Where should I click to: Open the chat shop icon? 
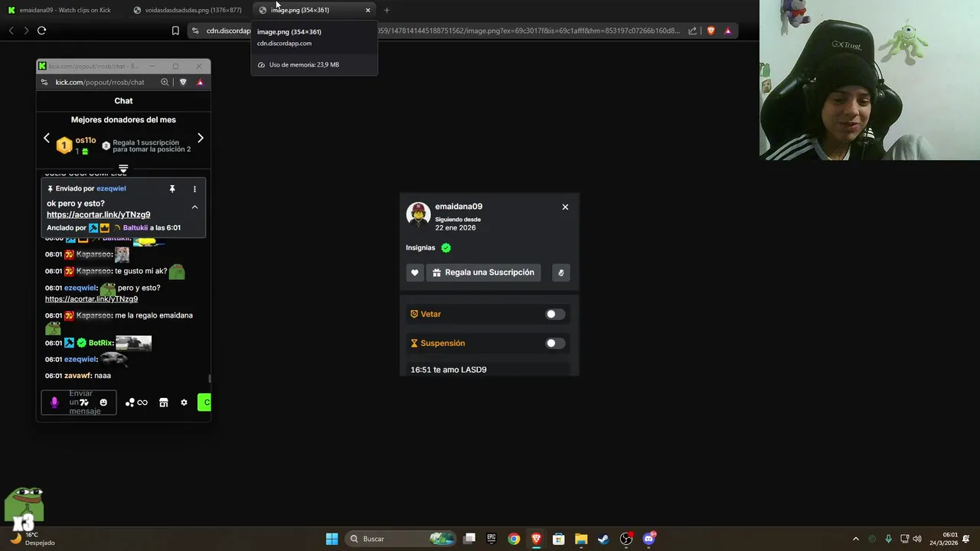coord(163,403)
